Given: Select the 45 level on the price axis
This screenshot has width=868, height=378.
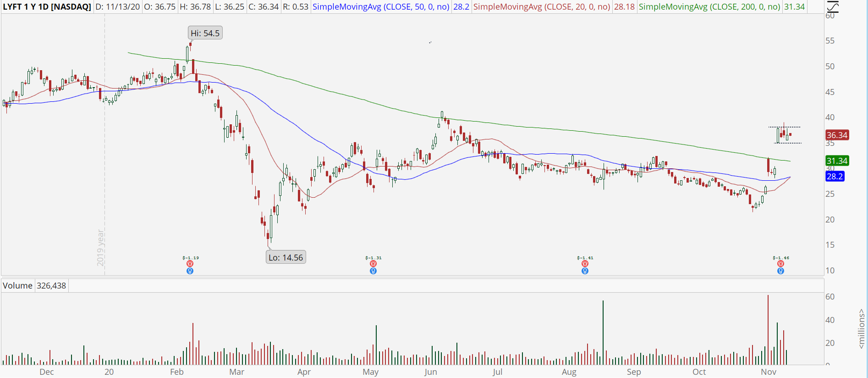Looking at the screenshot, I should click(830, 92).
